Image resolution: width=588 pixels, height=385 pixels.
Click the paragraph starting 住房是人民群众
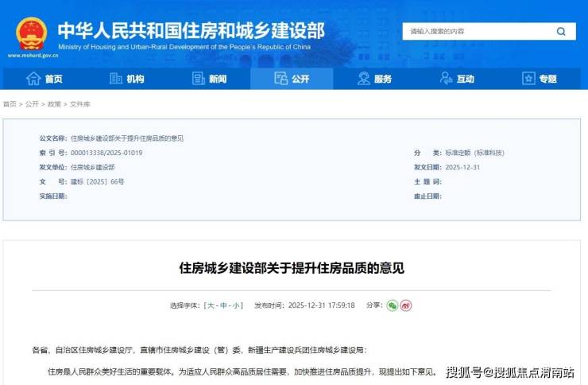click(x=242, y=371)
